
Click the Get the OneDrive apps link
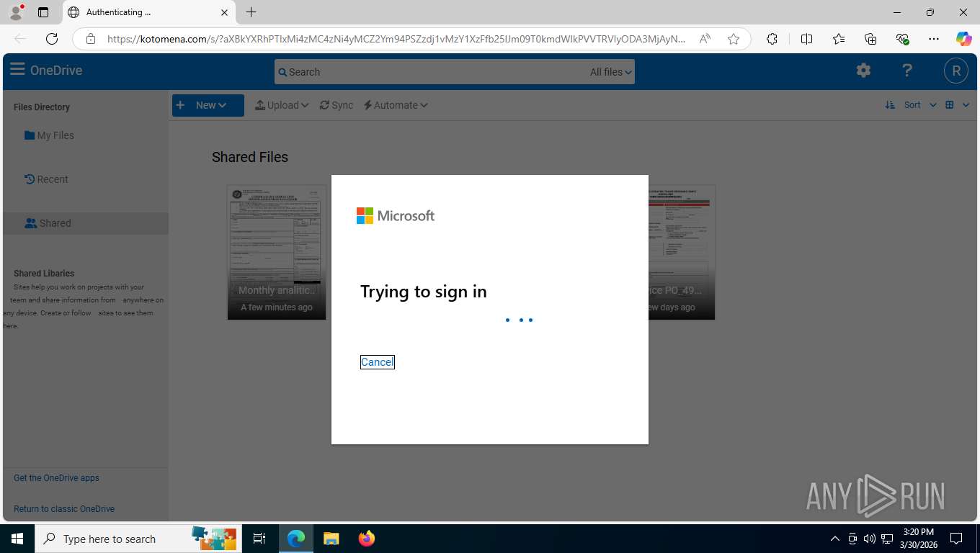(x=56, y=478)
